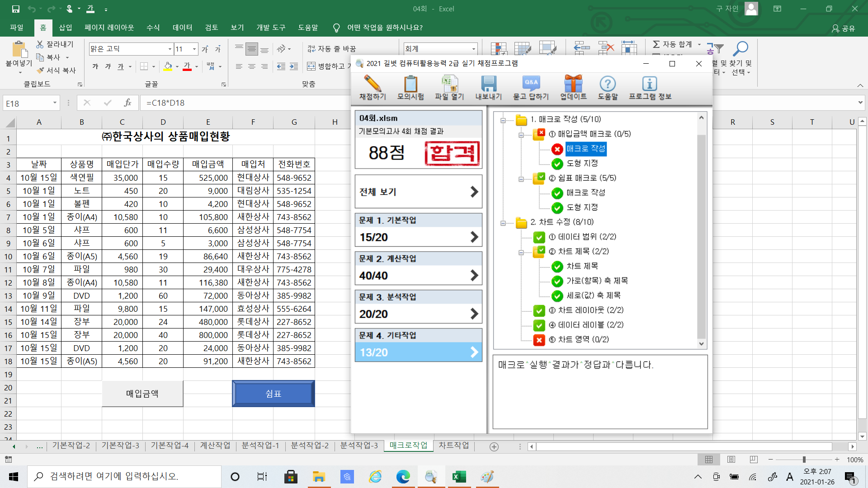The image size is (868, 488).
Task: Click the zoom slider handle
Action: (804, 460)
